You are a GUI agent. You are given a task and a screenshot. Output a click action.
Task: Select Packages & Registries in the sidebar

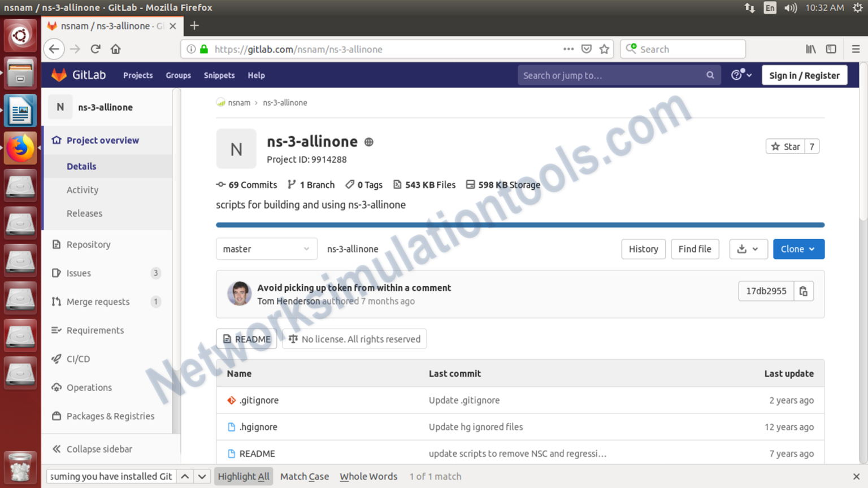[x=110, y=416]
